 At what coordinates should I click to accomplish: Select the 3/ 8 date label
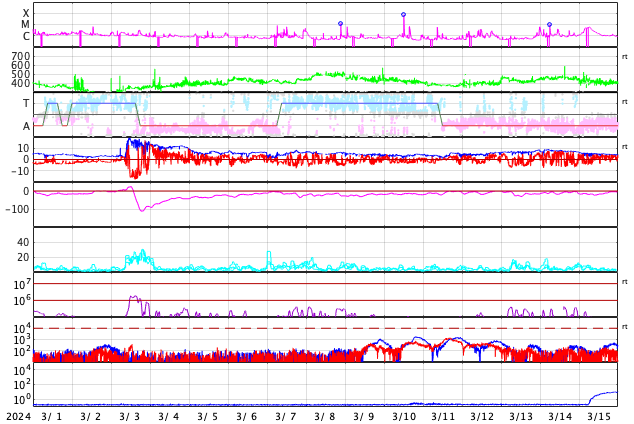click(x=325, y=416)
